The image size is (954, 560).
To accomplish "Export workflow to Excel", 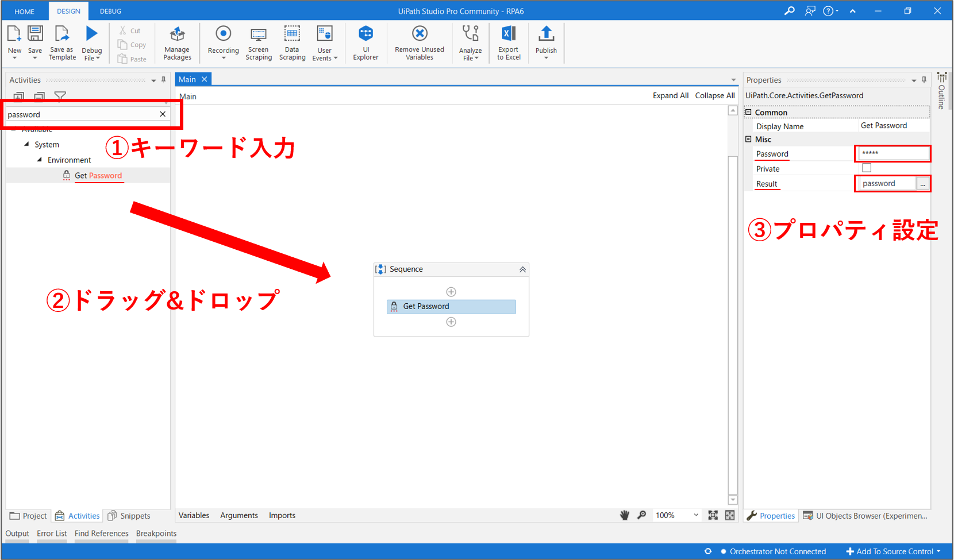I will pyautogui.click(x=509, y=42).
